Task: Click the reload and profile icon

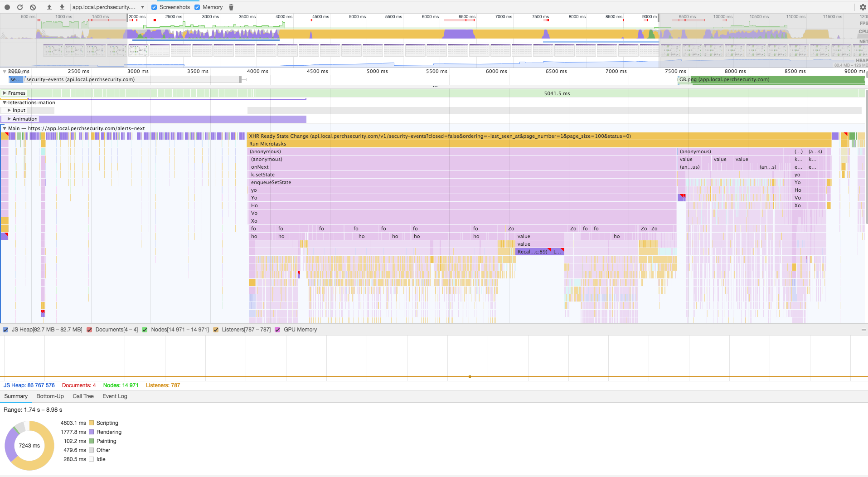Action: point(20,7)
